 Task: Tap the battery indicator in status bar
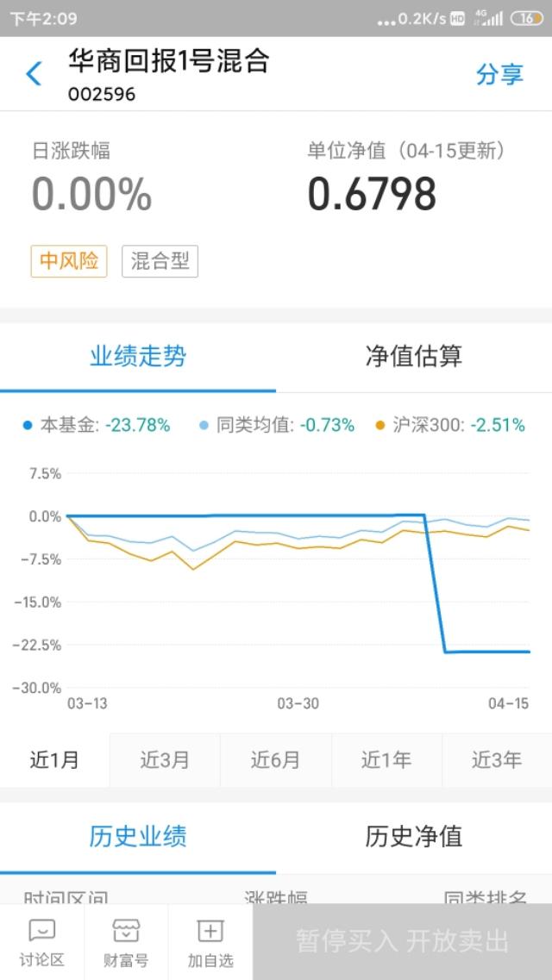pyautogui.click(x=526, y=18)
